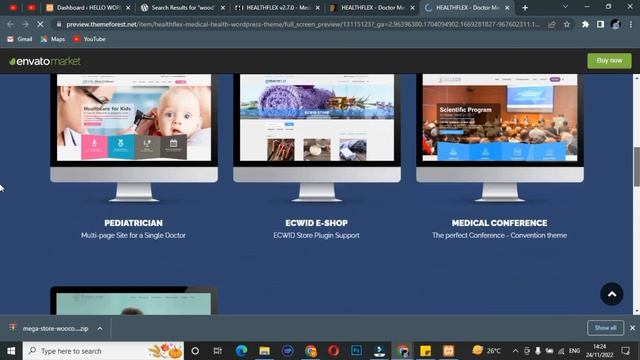Open Opera browser from the taskbar
This screenshot has height=360, width=640.
click(x=333, y=351)
